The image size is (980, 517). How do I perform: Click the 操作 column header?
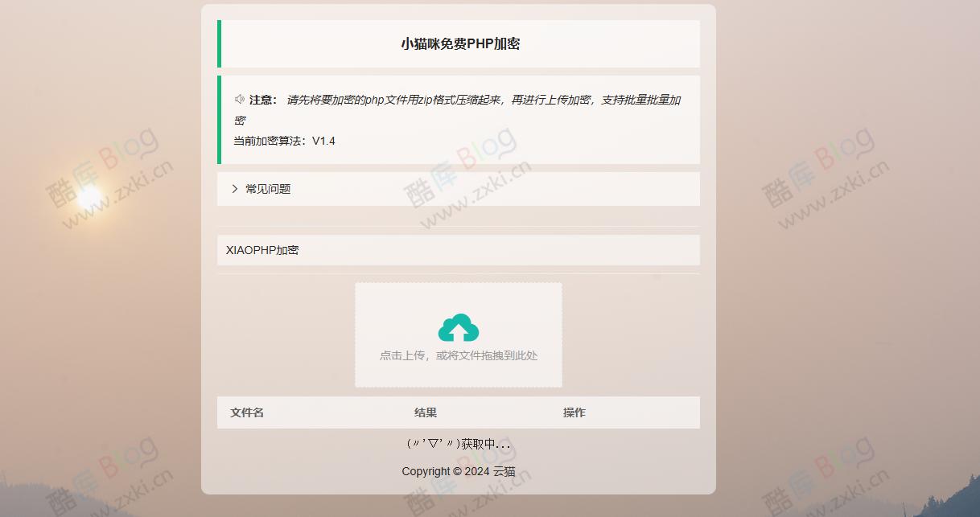coord(574,412)
